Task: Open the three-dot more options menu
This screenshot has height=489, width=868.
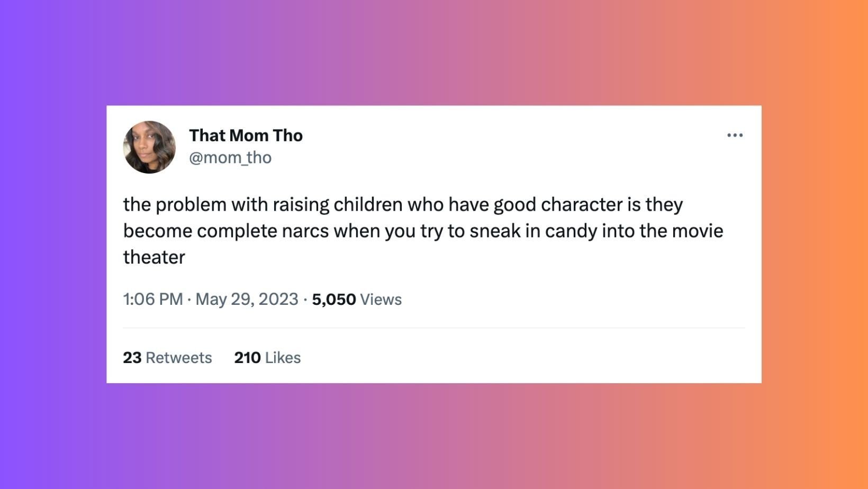Action: pyautogui.click(x=735, y=135)
